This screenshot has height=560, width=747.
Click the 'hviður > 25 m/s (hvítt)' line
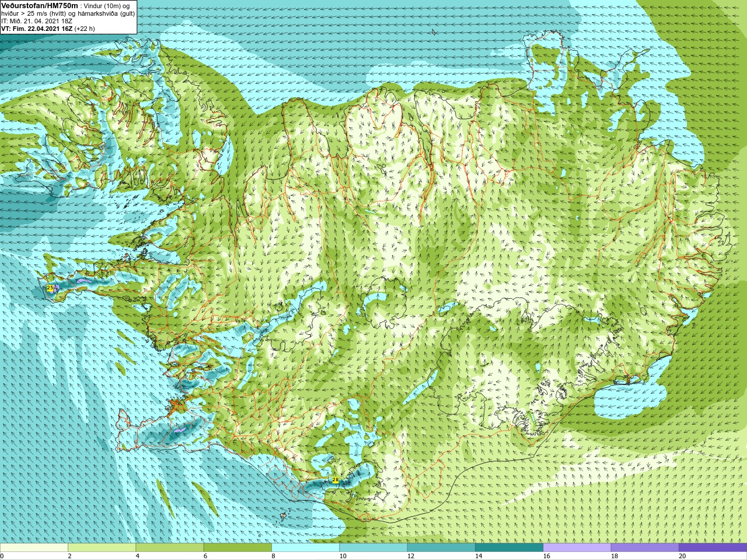(x=34, y=14)
